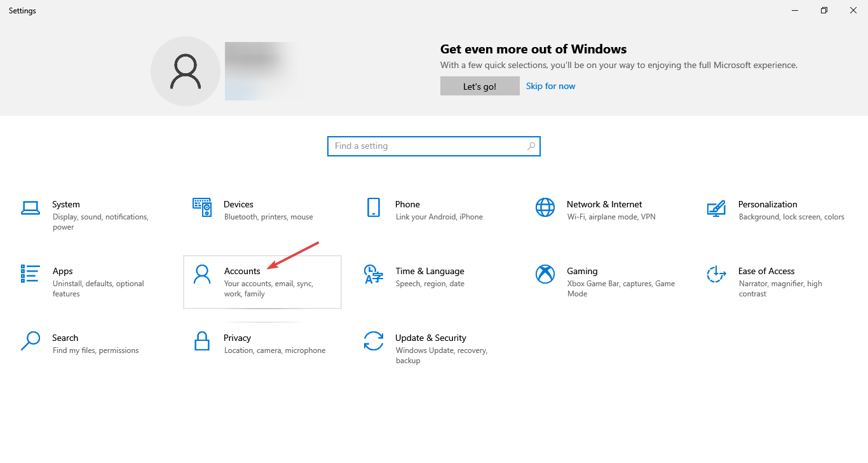868x463 pixels.
Task: Open the Phone settings icon
Action: click(374, 207)
